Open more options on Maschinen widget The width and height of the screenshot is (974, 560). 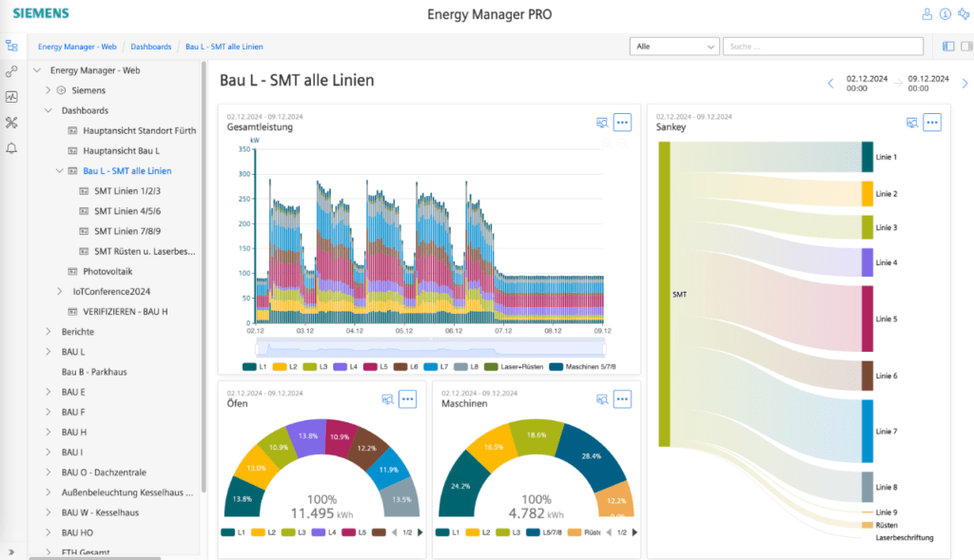[622, 399]
